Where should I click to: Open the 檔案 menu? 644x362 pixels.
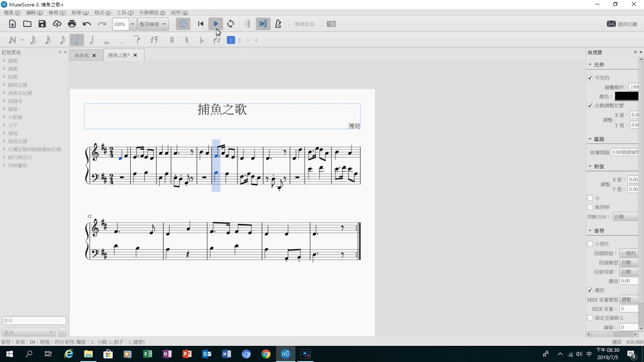[x=12, y=13]
